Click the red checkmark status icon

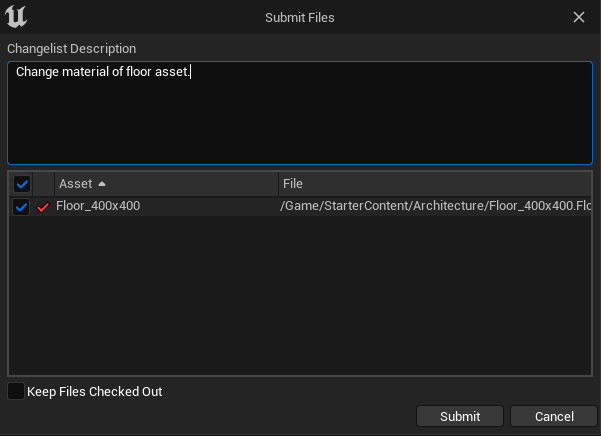[43, 207]
